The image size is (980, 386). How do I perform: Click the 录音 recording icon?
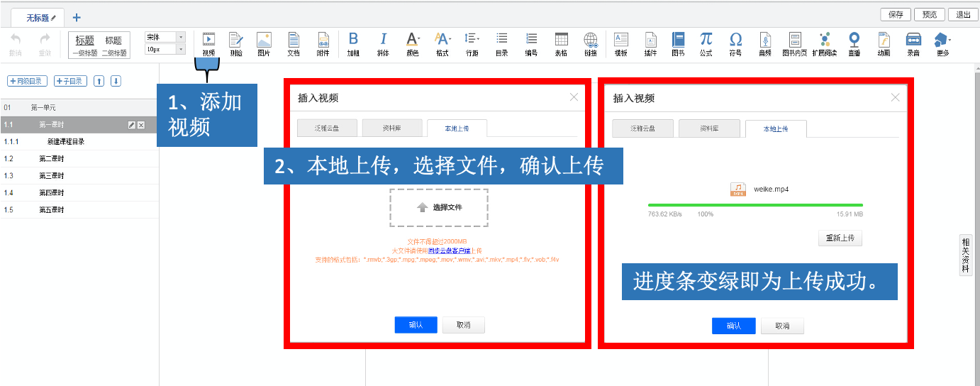[x=913, y=39]
